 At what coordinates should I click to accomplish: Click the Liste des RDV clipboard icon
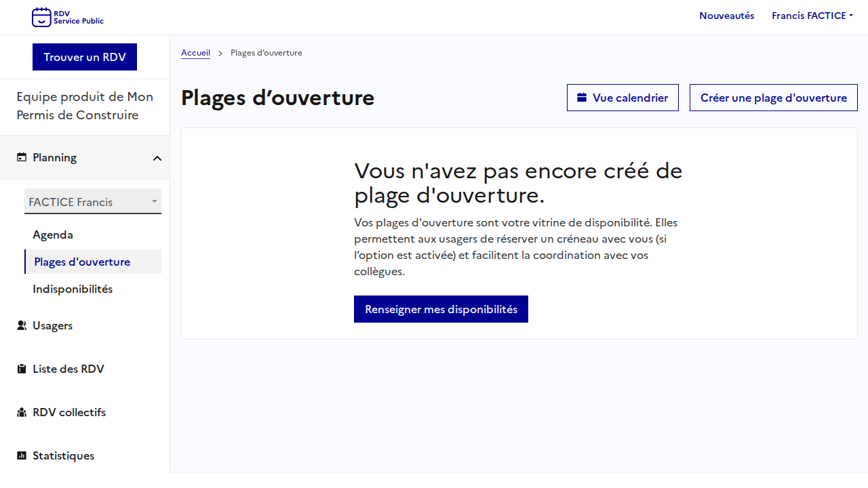coord(22,369)
